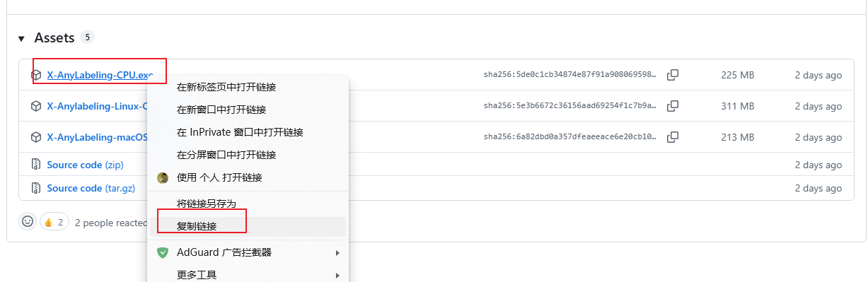Collapse the Assets section triangle
The height and width of the screenshot is (282, 868).
(21, 38)
